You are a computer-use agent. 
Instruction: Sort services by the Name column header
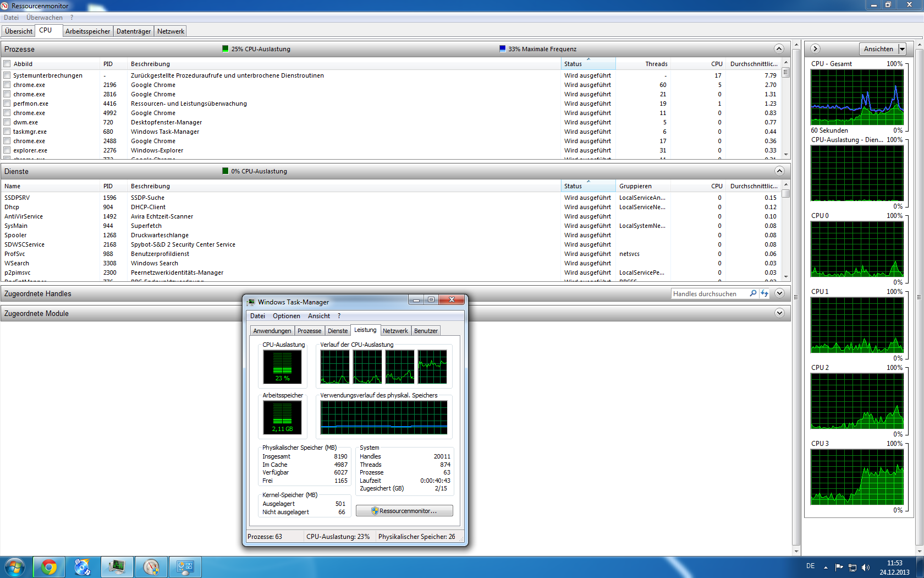50,186
